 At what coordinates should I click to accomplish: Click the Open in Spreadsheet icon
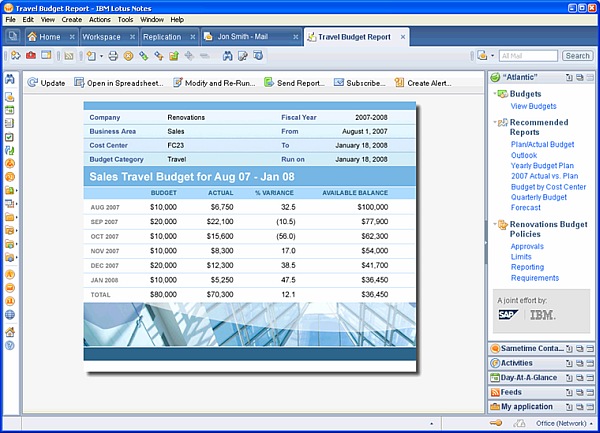click(79, 83)
